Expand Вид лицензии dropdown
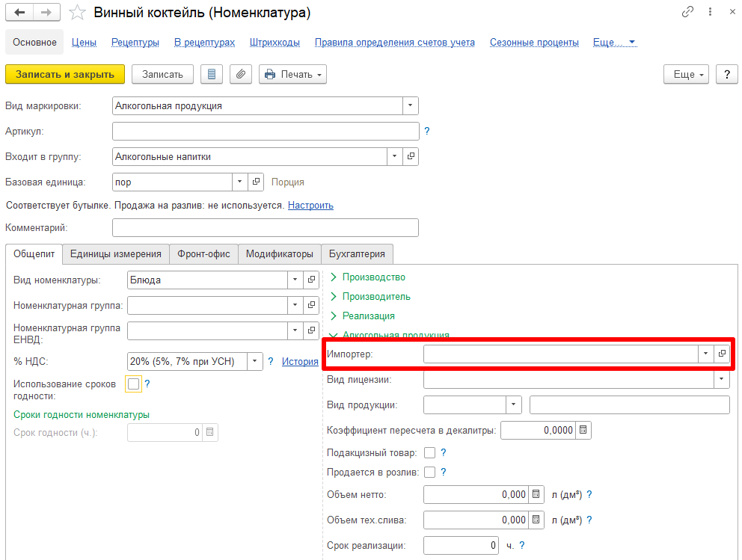This screenshot has width=742, height=560. point(722,379)
